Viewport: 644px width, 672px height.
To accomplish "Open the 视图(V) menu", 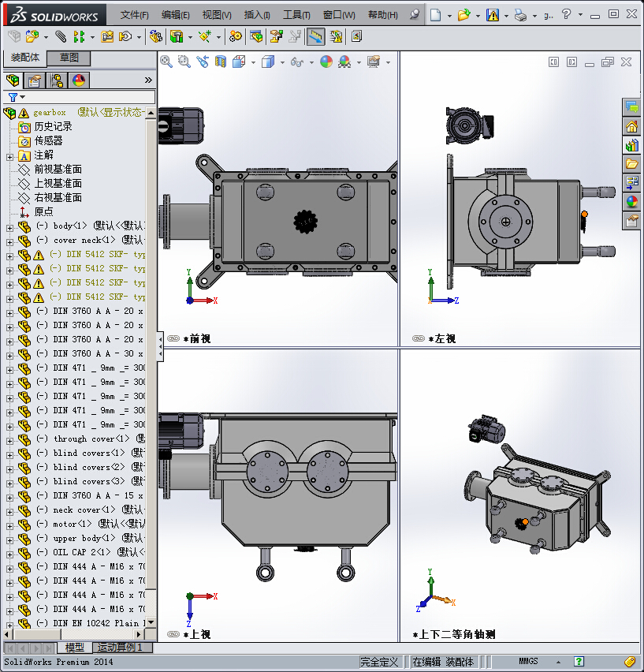I will point(217,16).
